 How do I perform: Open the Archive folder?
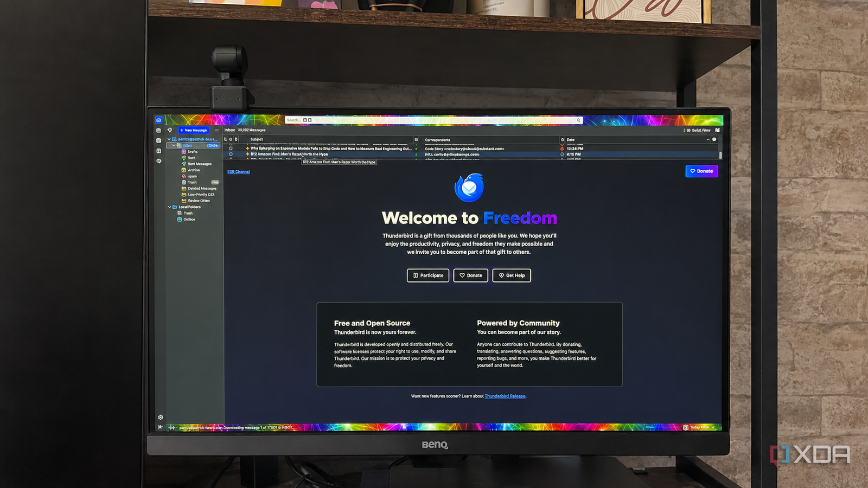194,170
